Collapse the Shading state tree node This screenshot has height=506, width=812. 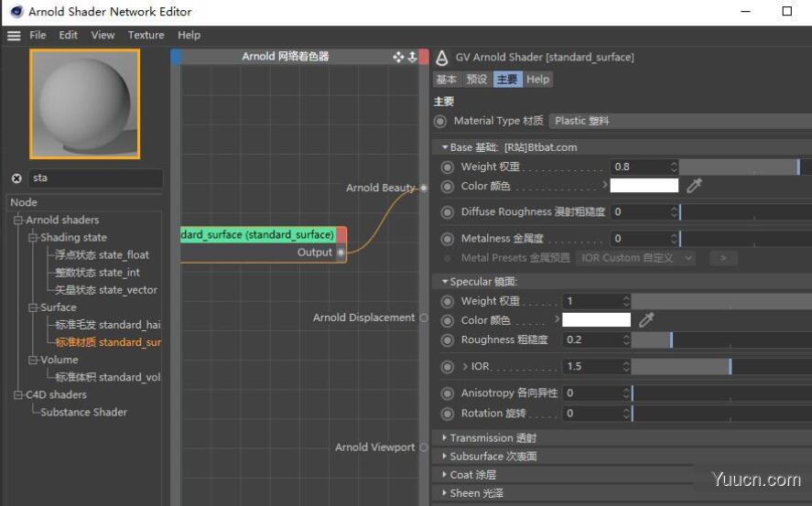[33, 238]
